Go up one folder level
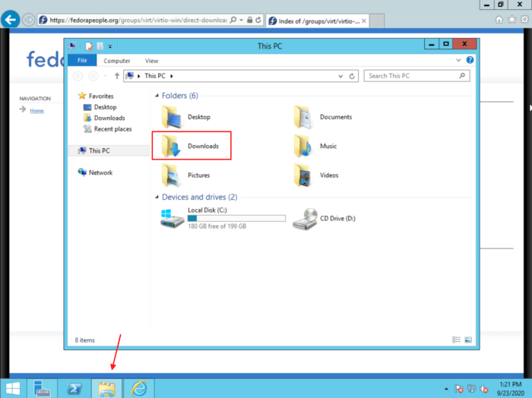 tap(116, 76)
